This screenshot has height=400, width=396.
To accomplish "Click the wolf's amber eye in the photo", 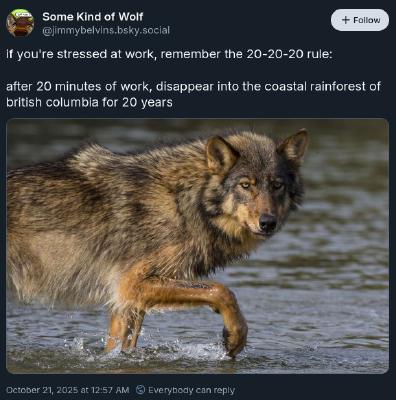I will [246, 185].
